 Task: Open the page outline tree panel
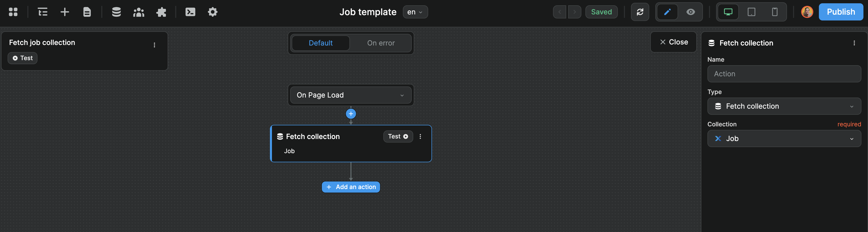[x=43, y=12]
